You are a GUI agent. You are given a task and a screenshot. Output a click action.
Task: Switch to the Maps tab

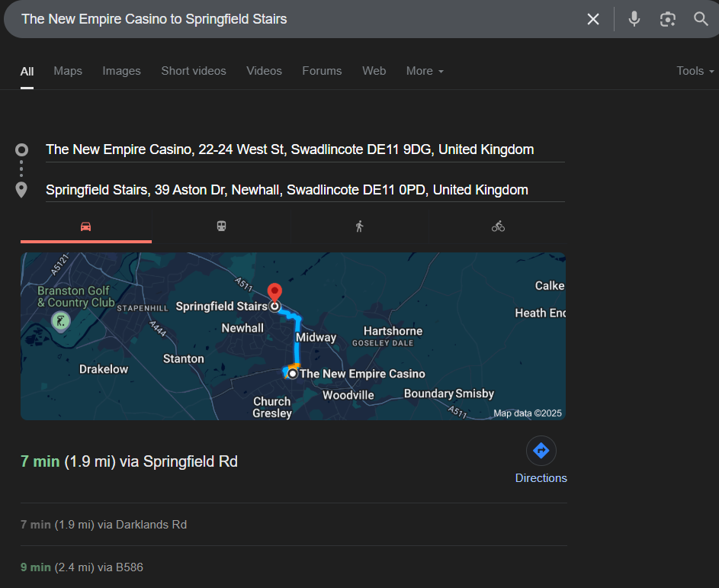(x=68, y=71)
